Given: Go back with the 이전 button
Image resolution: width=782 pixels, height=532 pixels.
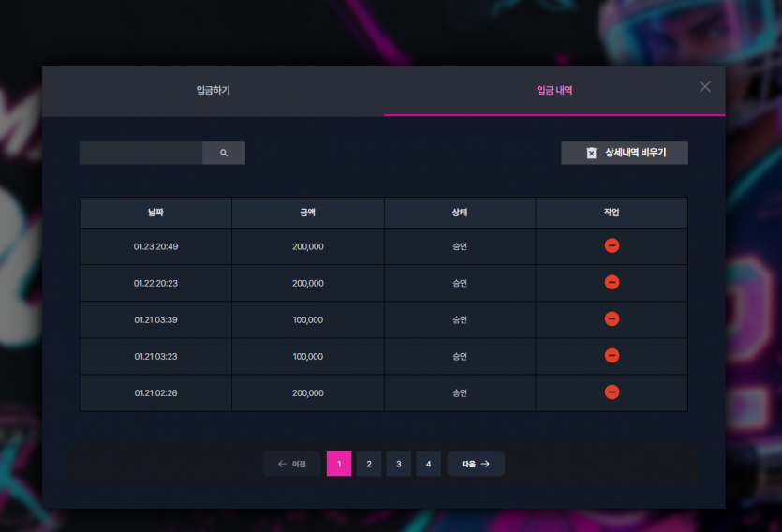Looking at the screenshot, I should pyautogui.click(x=292, y=464).
